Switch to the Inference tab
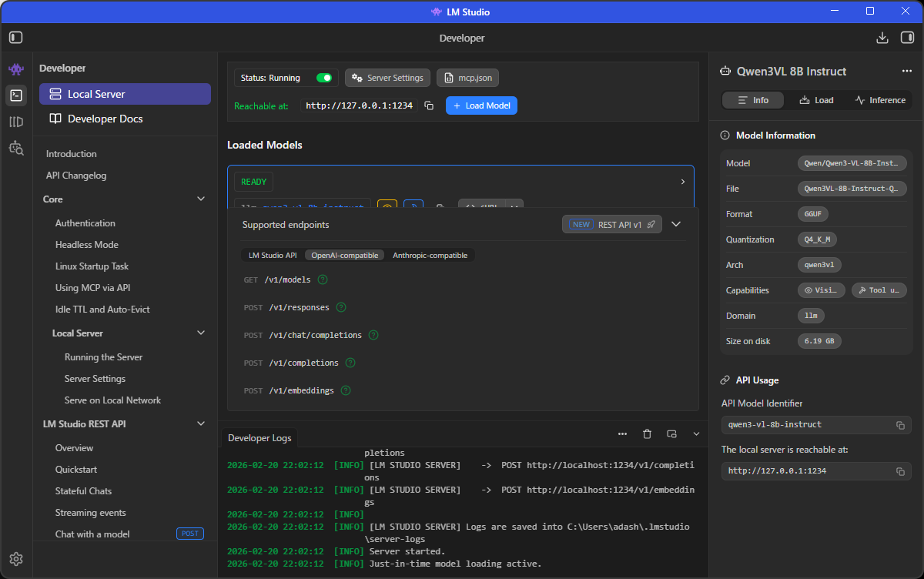 [x=880, y=100]
